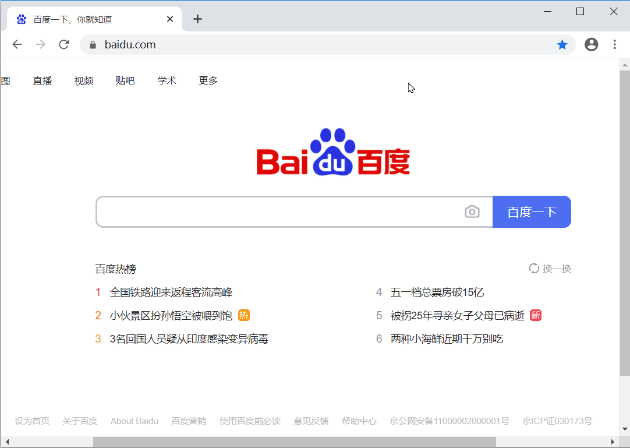Open Chrome three-dot menu
Screen dimensions: 630x448
[615, 44]
